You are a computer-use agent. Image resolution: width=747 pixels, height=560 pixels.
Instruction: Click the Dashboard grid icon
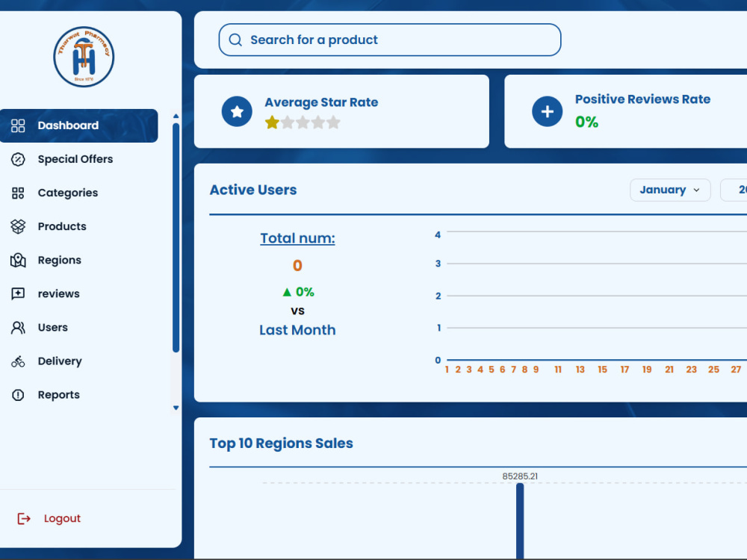tap(18, 125)
